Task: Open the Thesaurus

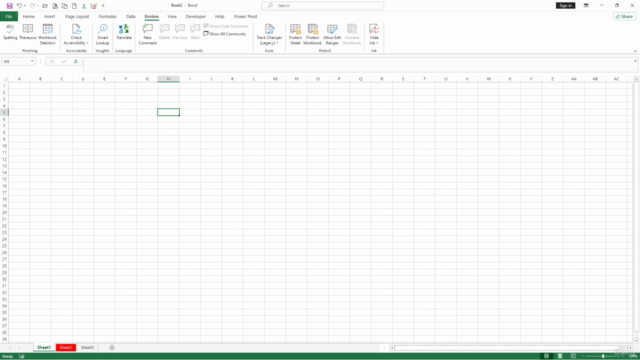Action: coord(28,32)
